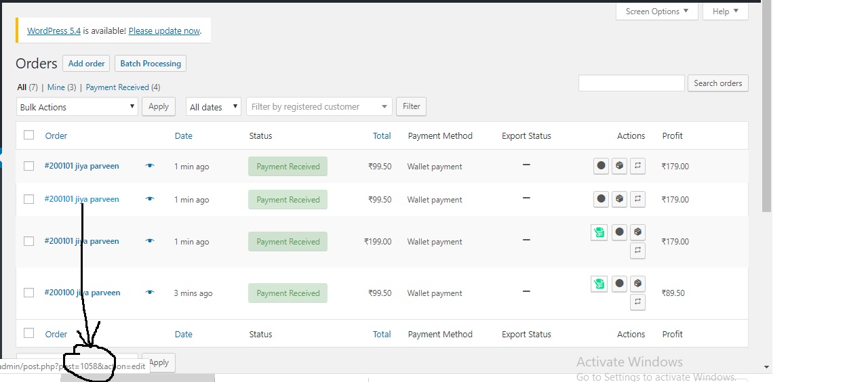
Task: Click Payment Received status of order #200100
Action: [x=288, y=293]
